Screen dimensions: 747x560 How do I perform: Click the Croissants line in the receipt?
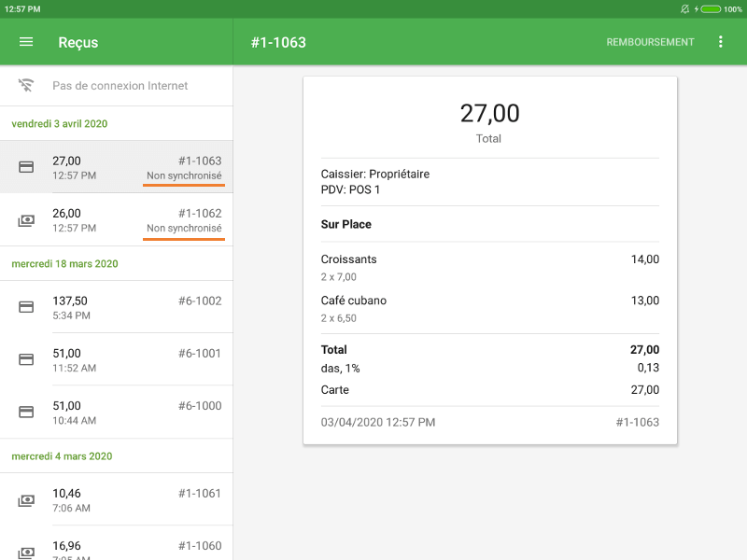(489, 259)
